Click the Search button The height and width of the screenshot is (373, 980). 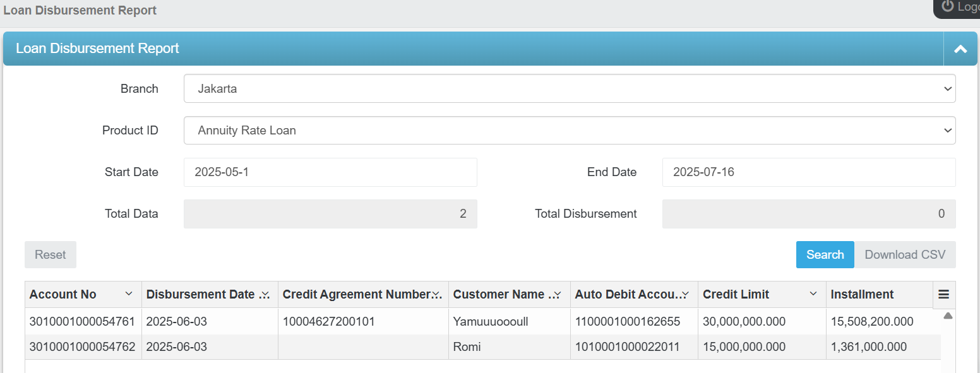[825, 254]
